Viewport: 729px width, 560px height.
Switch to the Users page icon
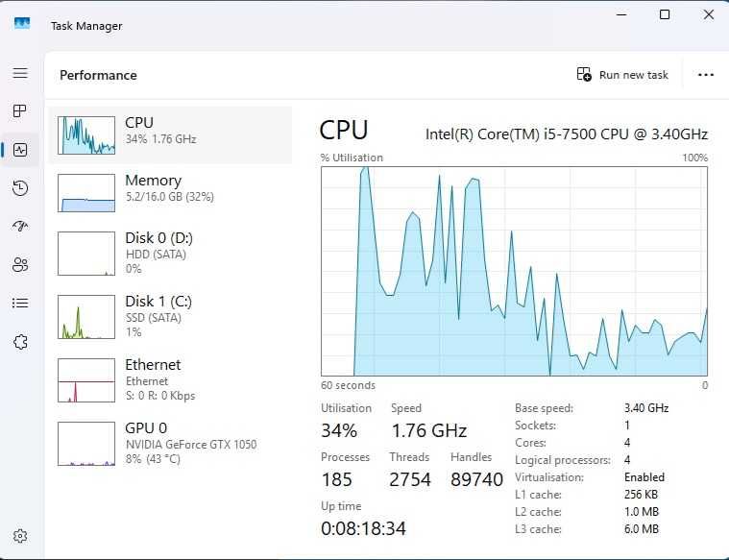pyautogui.click(x=20, y=265)
